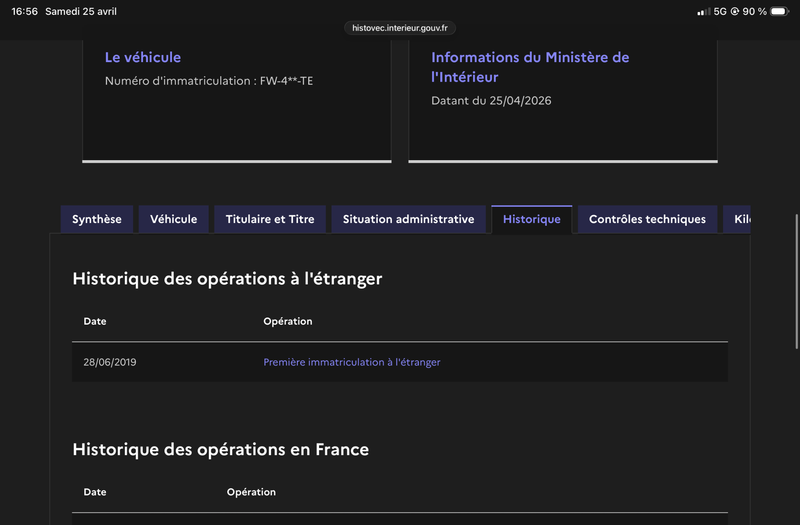Click the 28/06/2019 date cell

point(110,362)
